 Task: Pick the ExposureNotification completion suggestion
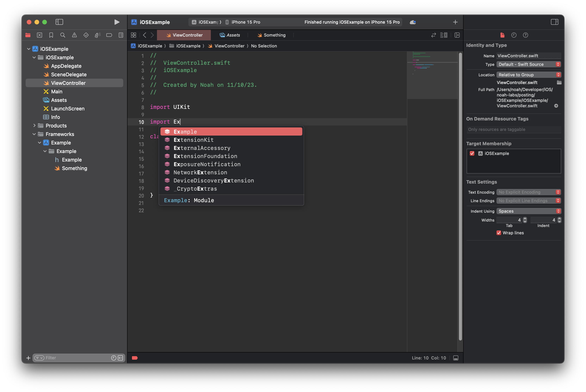231,164
